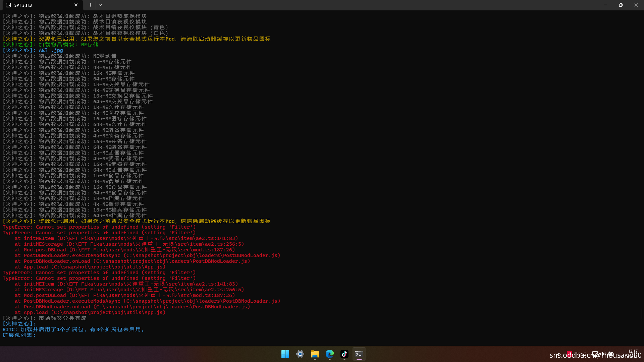Viewport: 644px width, 362px height.
Task: Click the RITC line about 1个扩展包
Action: [74, 329]
